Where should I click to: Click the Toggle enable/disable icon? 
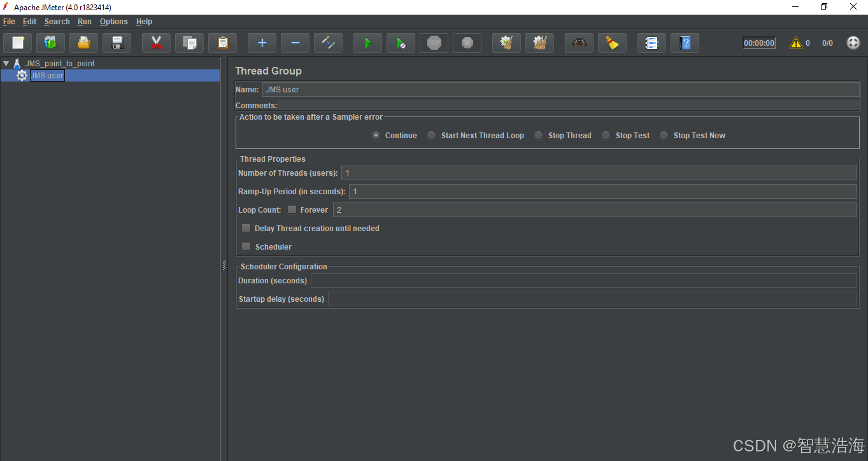point(328,43)
